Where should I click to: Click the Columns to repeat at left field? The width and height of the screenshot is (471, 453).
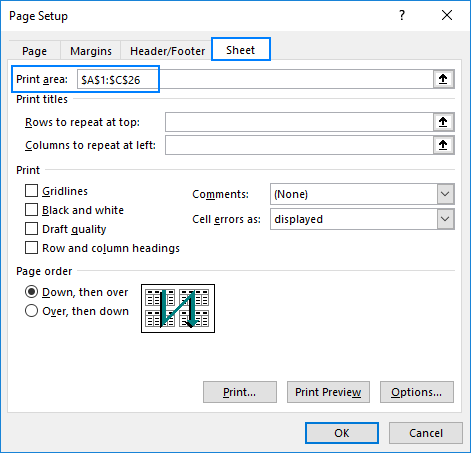(x=299, y=145)
